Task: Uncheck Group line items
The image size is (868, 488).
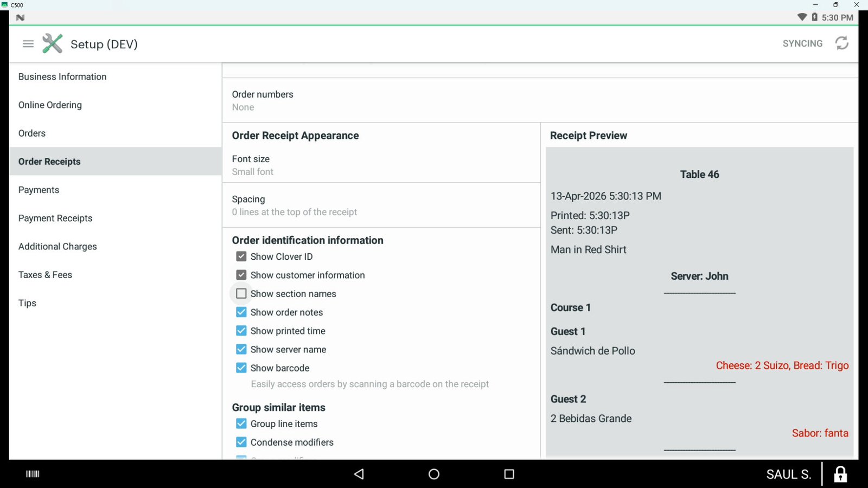Action: (x=241, y=423)
